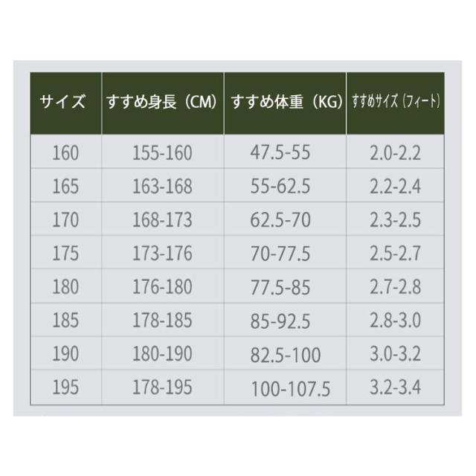
Task: Click the すすめサイズ (フィート) header
Action: click(396, 103)
